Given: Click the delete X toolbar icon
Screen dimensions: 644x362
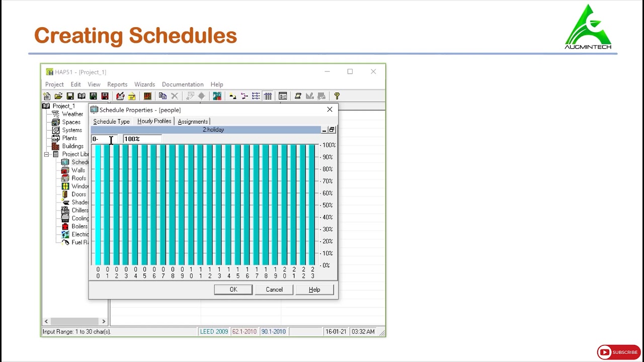Looking at the screenshot, I should (175, 96).
